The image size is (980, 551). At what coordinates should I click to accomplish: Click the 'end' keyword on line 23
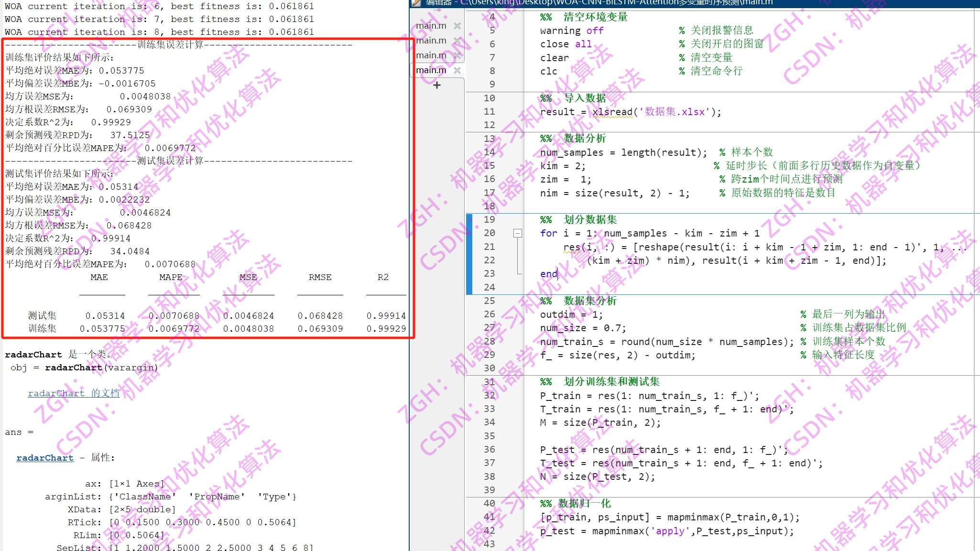pos(548,274)
